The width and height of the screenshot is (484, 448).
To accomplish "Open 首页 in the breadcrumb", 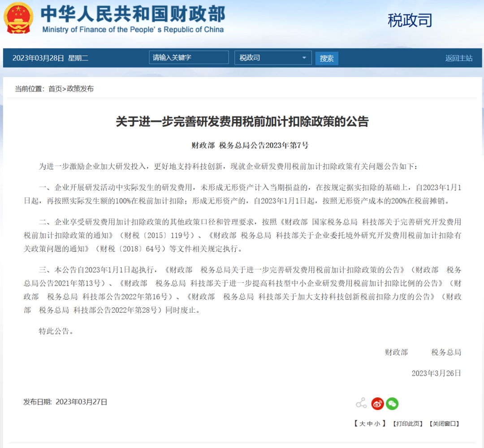I will [55, 89].
